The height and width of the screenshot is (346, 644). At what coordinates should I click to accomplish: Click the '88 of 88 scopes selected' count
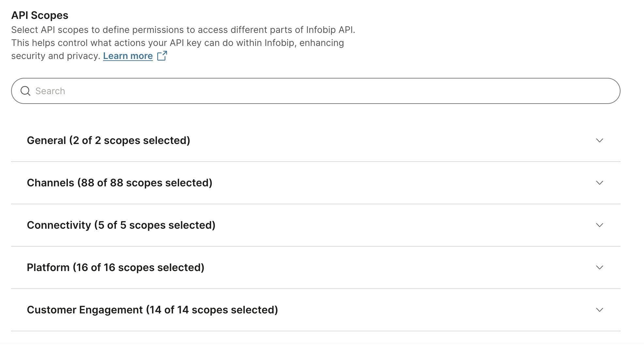[x=145, y=183]
